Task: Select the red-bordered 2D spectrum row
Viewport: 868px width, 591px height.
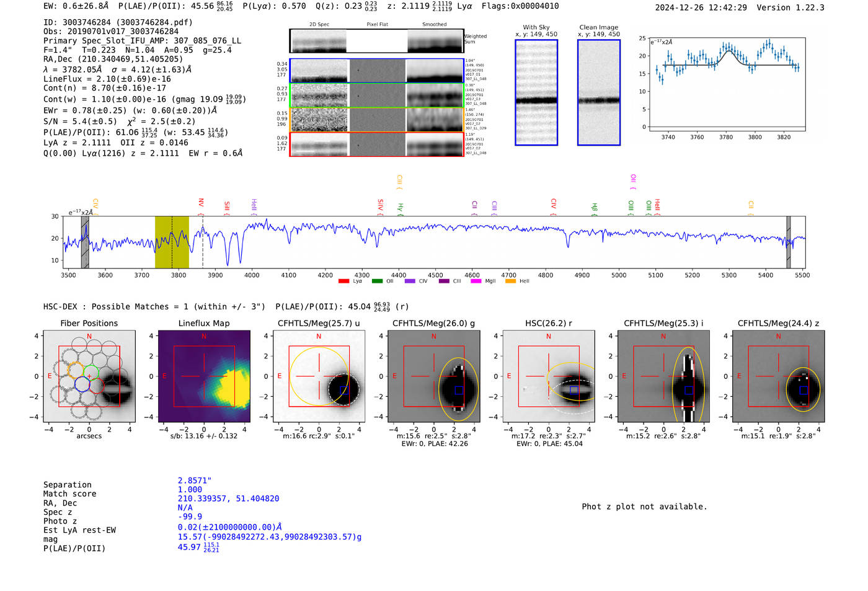Action: (376, 144)
